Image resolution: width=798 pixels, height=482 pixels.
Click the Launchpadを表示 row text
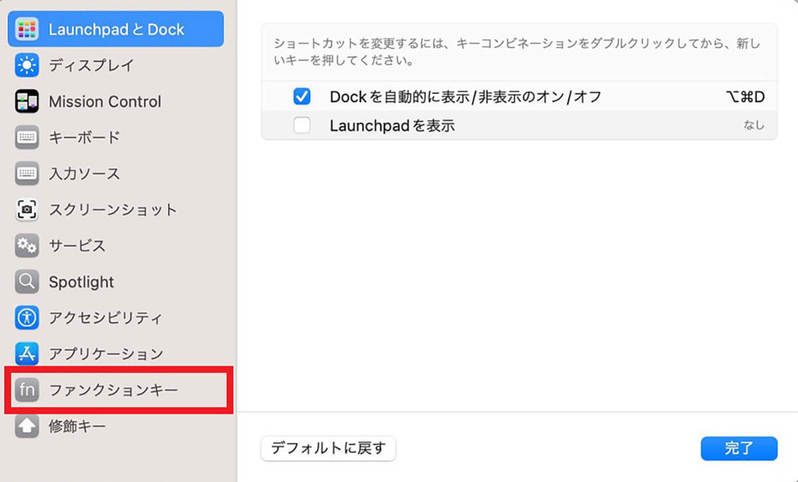pyautogui.click(x=392, y=125)
